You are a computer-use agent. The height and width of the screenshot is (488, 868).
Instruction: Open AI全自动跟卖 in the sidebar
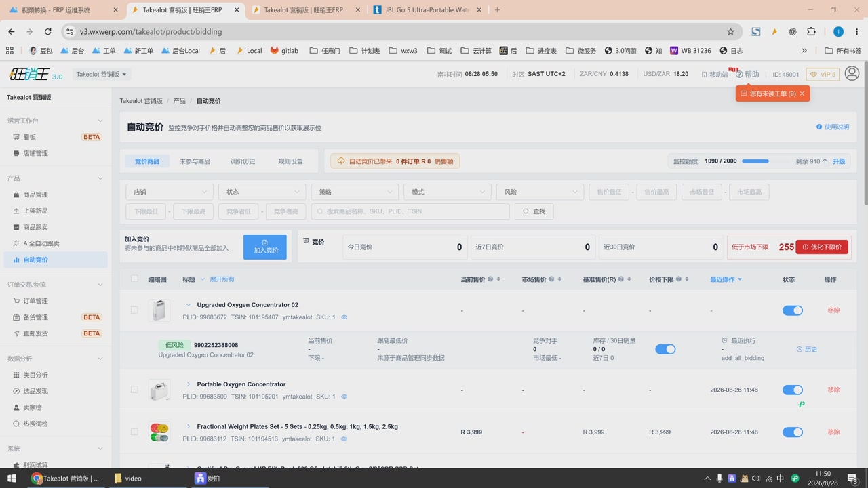click(x=56, y=243)
